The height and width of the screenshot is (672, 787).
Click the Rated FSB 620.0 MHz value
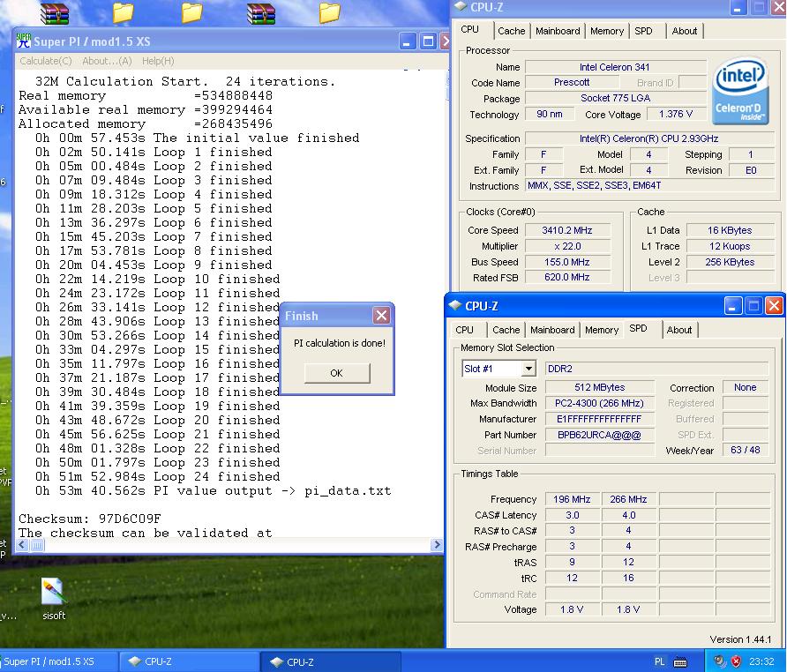click(567, 277)
